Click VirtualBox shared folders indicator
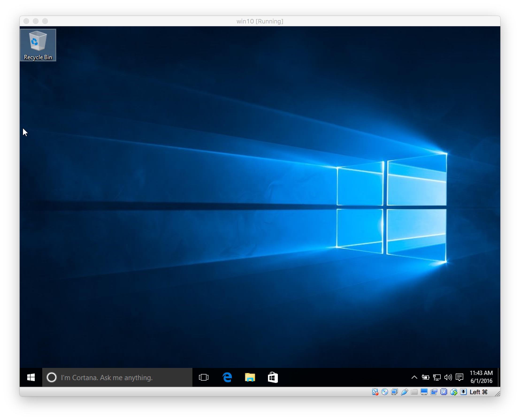This screenshot has width=520, height=420. coord(414,392)
